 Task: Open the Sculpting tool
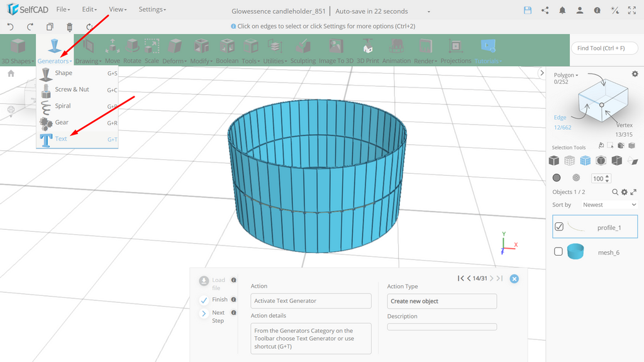tap(303, 51)
